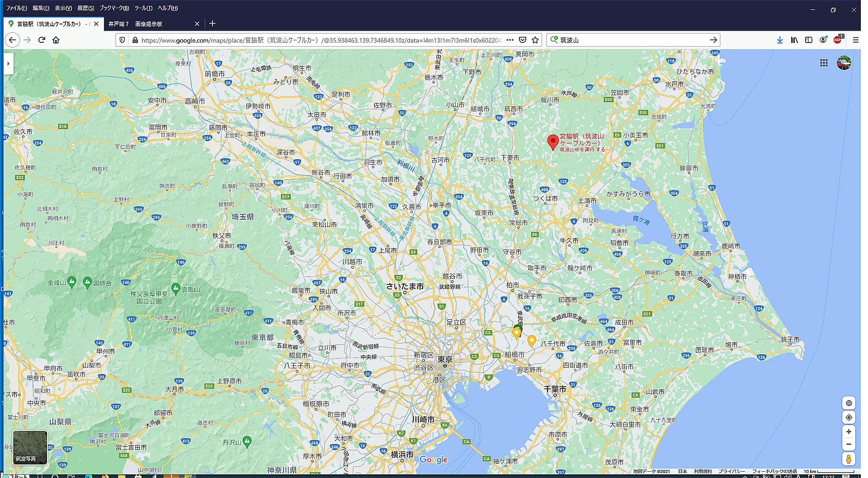Click the globe view button
The image size is (868, 478).
click(849, 403)
